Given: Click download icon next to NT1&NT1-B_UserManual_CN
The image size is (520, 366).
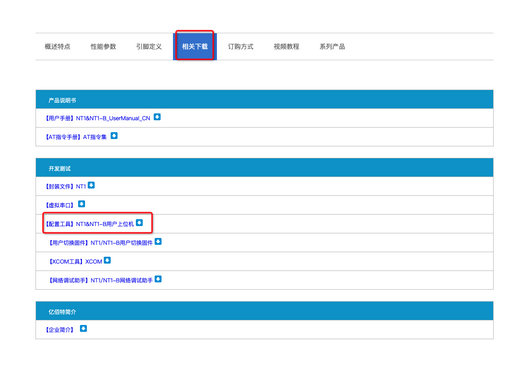Looking at the screenshot, I should (157, 117).
